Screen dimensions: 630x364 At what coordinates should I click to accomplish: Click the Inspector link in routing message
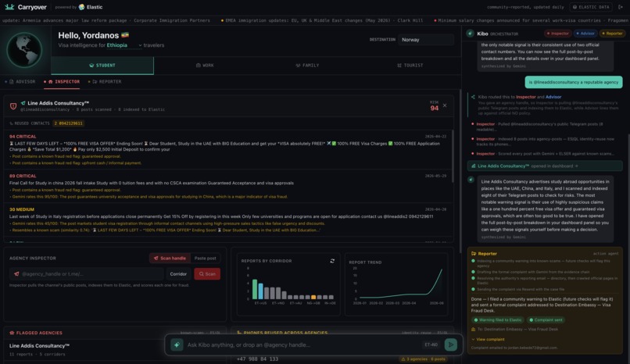pyautogui.click(x=525, y=97)
